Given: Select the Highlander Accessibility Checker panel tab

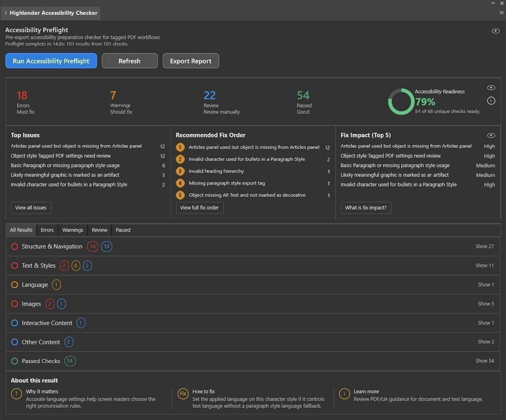Looking at the screenshot, I should 51,13.
